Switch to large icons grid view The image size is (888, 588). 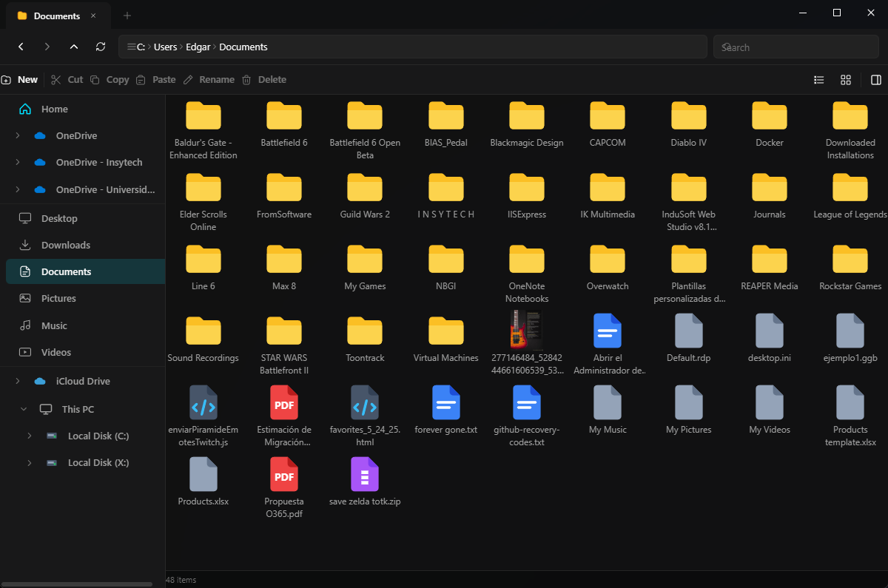point(845,79)
